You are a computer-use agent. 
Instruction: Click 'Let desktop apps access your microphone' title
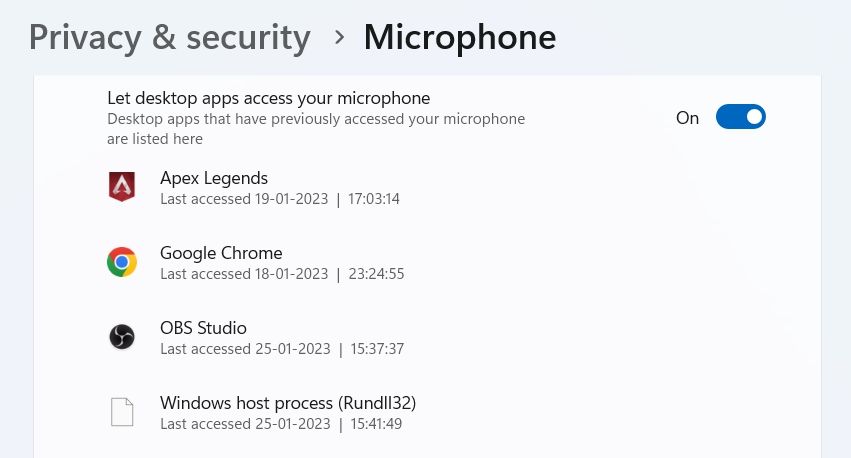pos(269,98)
